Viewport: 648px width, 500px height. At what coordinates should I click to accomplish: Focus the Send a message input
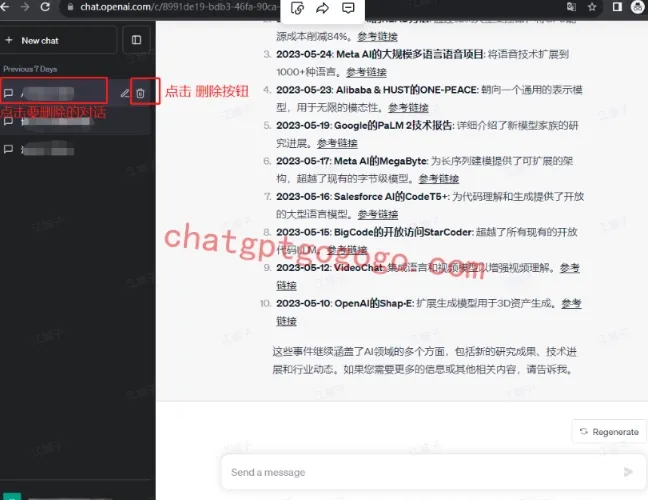tap(426, 472)
